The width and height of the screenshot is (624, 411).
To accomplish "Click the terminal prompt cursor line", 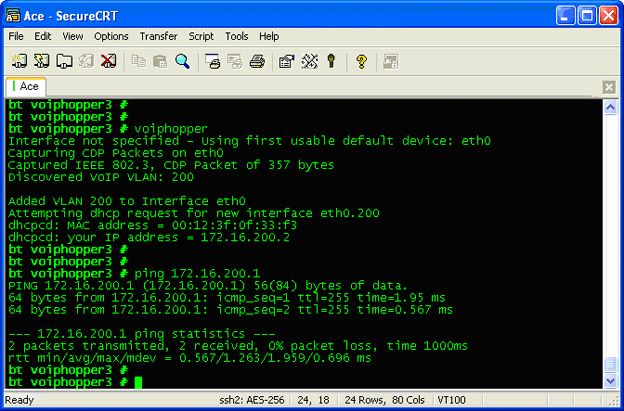I will [x=139, y=382].
